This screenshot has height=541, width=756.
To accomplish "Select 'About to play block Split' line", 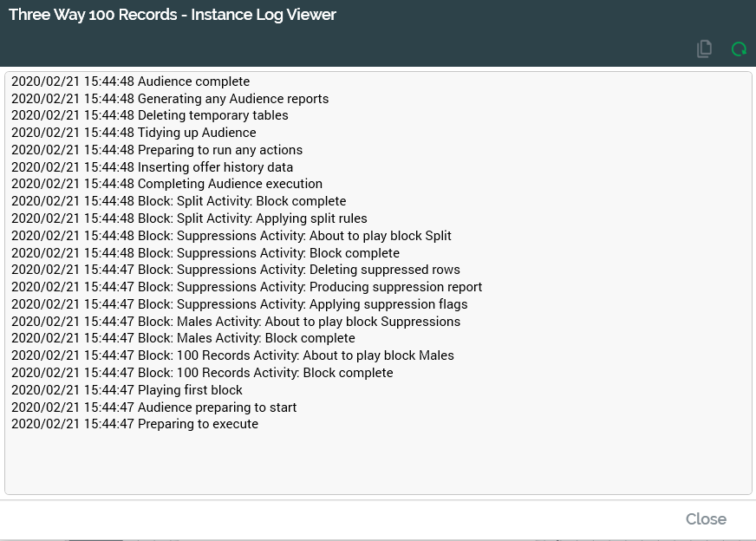I will click(231, 236).
